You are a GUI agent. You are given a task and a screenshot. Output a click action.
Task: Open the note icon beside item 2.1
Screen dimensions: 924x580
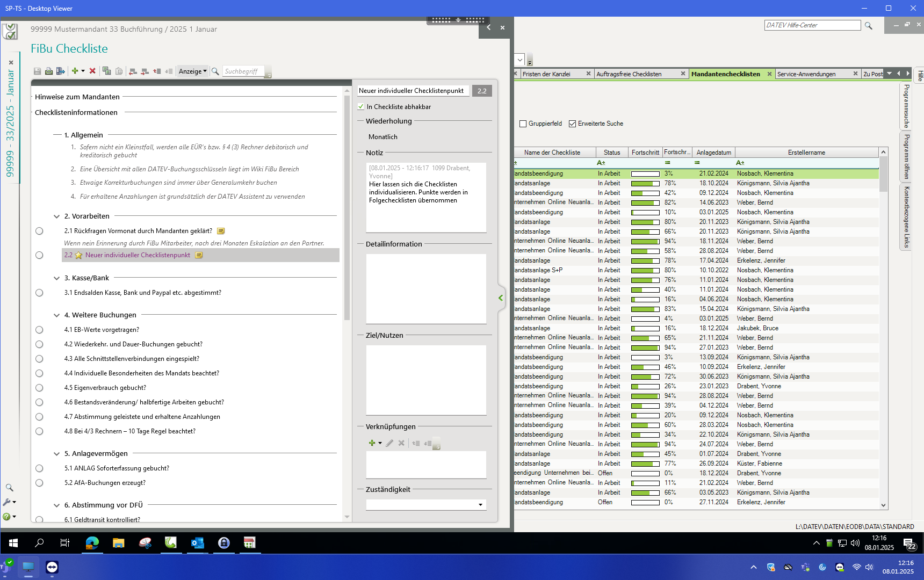click(x=221, y=231)
